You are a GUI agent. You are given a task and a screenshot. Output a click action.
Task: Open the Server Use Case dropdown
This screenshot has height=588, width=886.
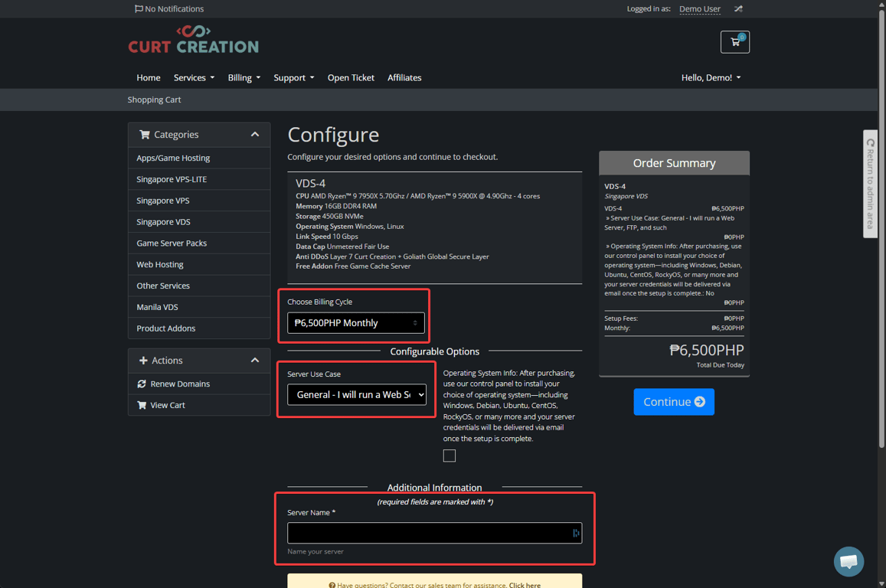pos(357,394)
